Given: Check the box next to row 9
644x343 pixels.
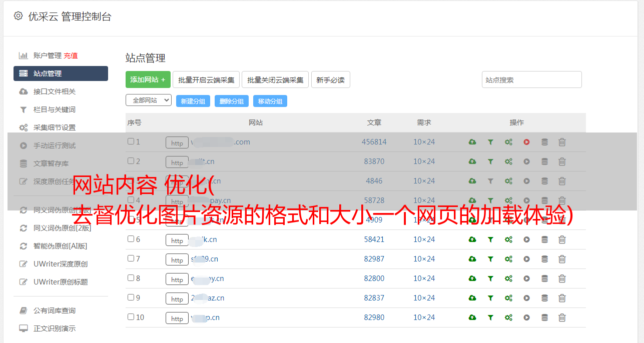Looking at the screenshot, I should tap(131, 297).
